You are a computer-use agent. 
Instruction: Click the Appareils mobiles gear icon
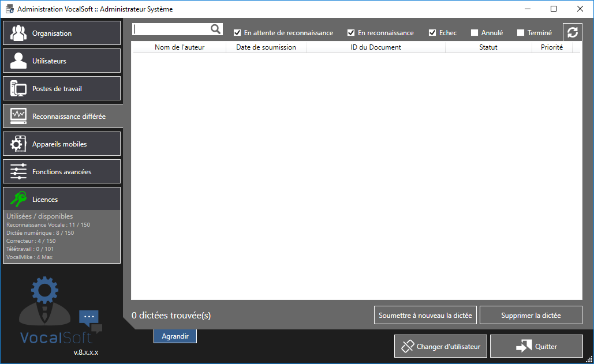pyautogui.click(x=18, y=144)
